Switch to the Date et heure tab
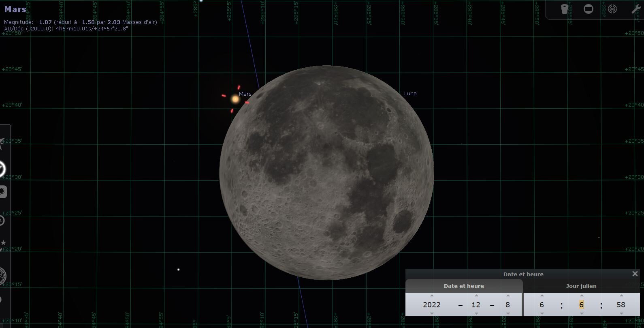This screenshot has width=644, height=328. (x=464, y=286)
